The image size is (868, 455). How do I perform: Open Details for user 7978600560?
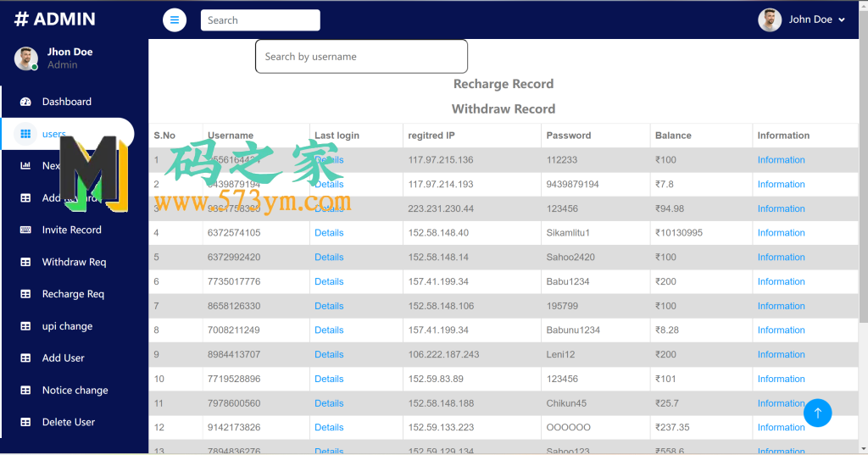[329, 403]
